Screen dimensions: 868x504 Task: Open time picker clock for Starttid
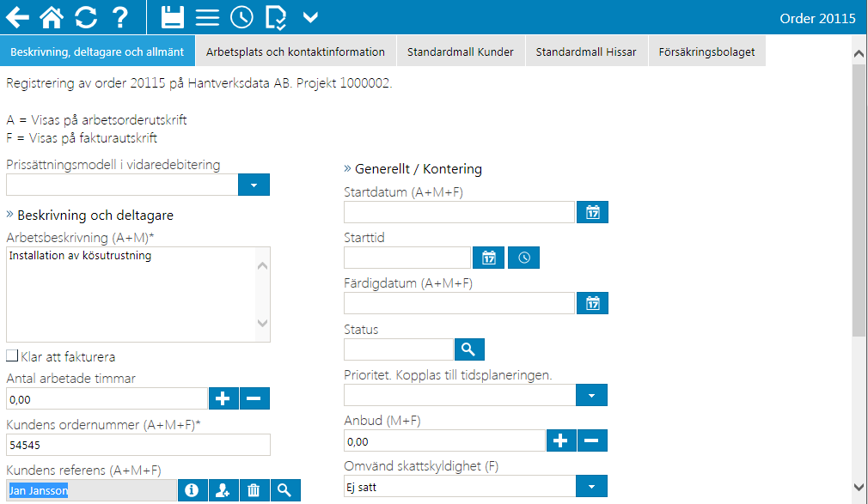pyautogui.click(x=523, y=258)
